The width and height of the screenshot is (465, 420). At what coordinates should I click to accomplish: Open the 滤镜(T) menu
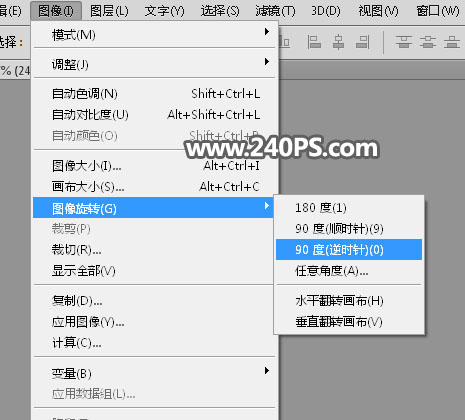click(275, 11)
